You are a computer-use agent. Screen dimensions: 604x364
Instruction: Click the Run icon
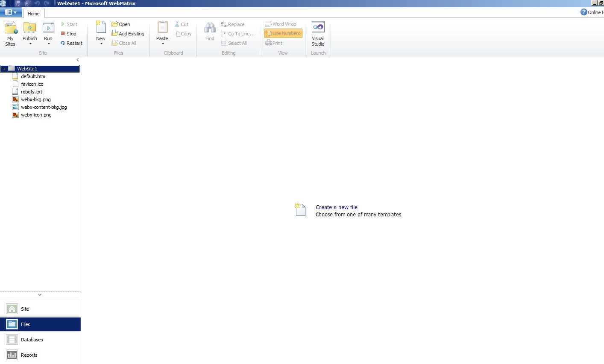(x=48, y=28)
